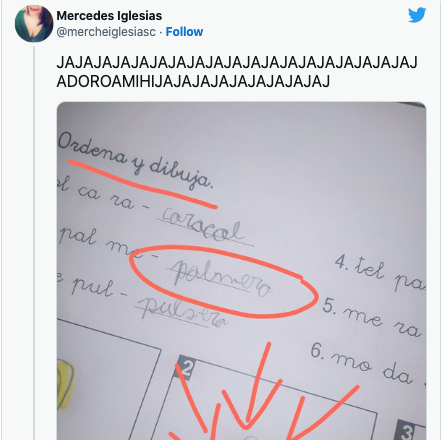Click the handwritten word caracol

click(x=203, y=226)
